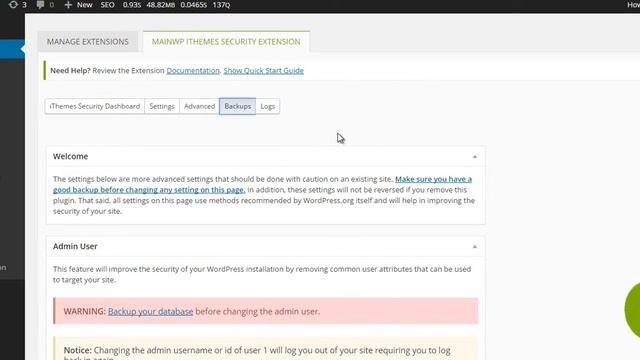Image resolution: width=640 pixels, height=360 pixels.
Task: Collapse the Welcome panel
Action: tap(475, 157)
